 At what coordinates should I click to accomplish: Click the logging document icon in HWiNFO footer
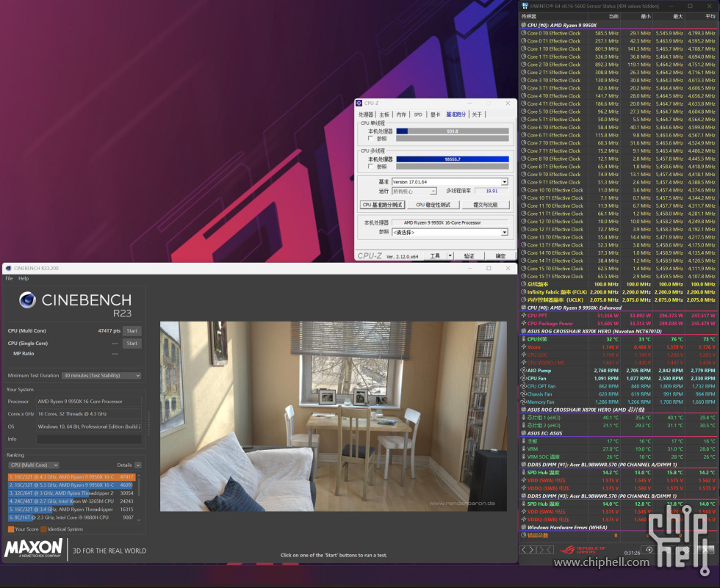[668, 550]
